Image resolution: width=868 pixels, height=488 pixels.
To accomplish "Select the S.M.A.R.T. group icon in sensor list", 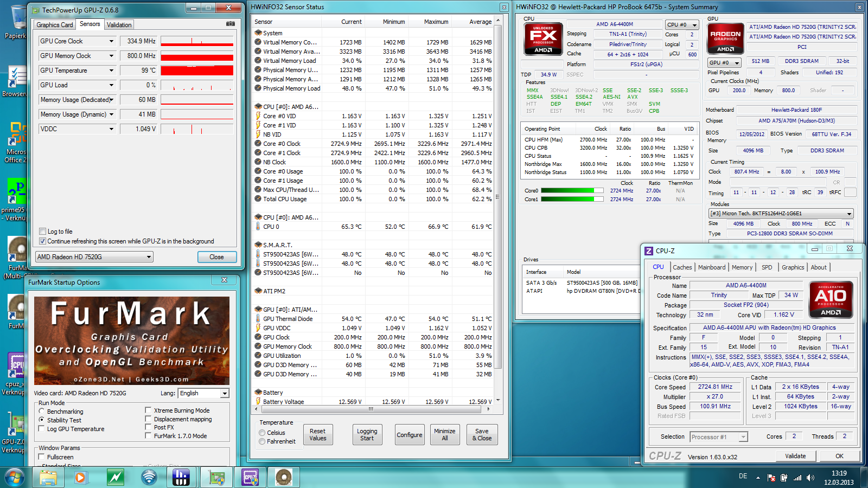I will point(258,245).
